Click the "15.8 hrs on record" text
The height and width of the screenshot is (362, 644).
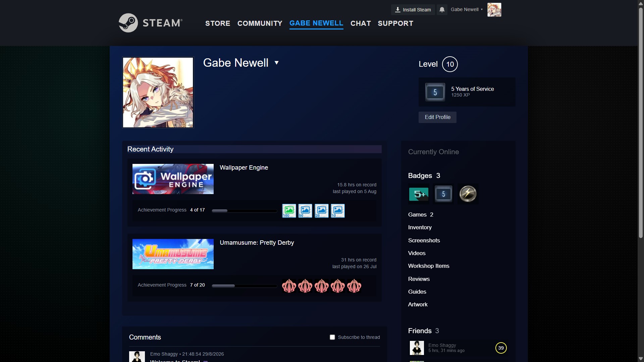(x=357, y=185)
